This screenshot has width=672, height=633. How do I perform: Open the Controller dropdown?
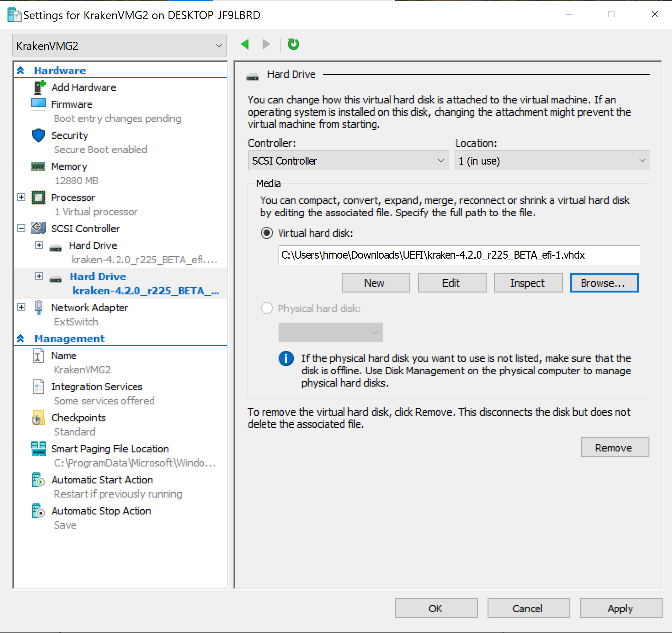(348, 161)
